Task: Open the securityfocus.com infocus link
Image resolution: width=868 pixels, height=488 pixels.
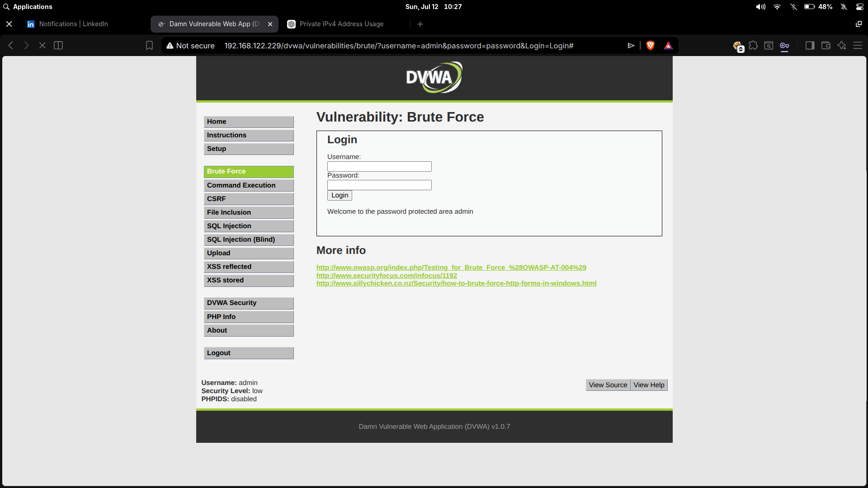Action: [x=387, y=276]
